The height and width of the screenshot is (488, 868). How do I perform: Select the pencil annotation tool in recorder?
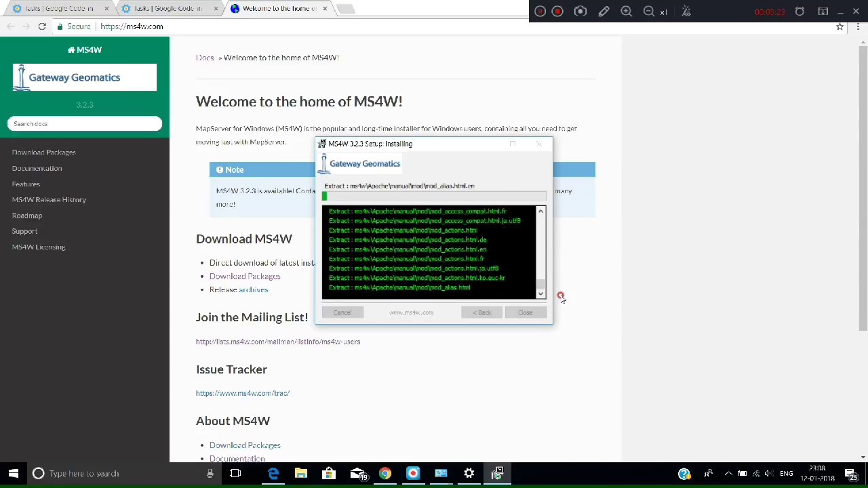604,12
